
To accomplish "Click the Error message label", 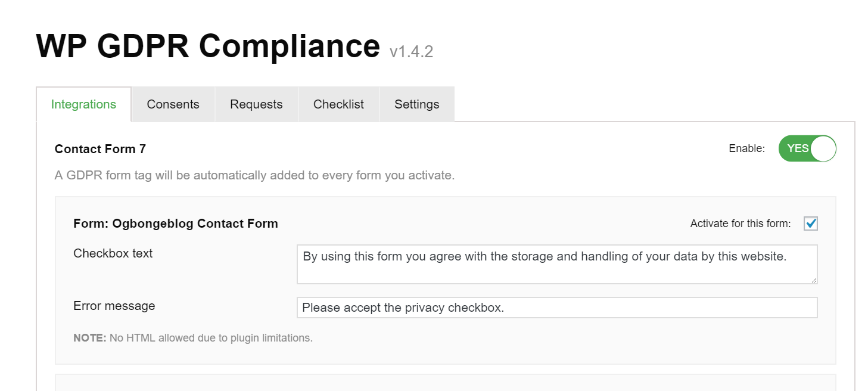I will click(114, 306).
